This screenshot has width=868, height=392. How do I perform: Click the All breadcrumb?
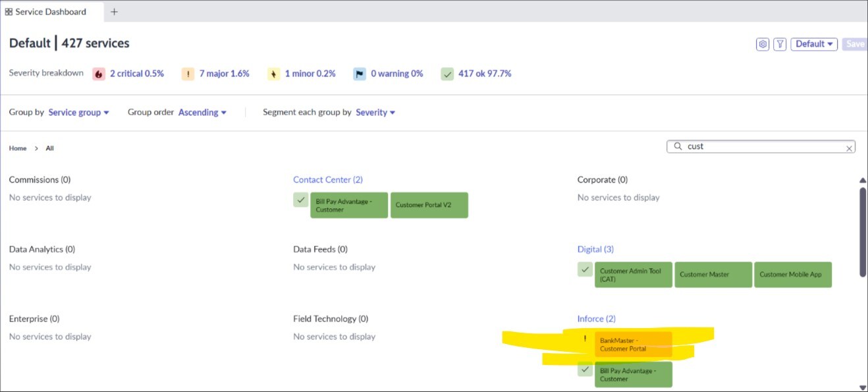pyautogui.click(x=49, y=148)
